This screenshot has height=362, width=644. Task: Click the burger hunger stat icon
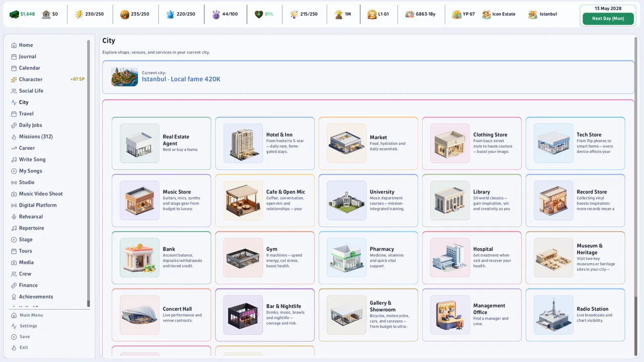click(125, 14)
